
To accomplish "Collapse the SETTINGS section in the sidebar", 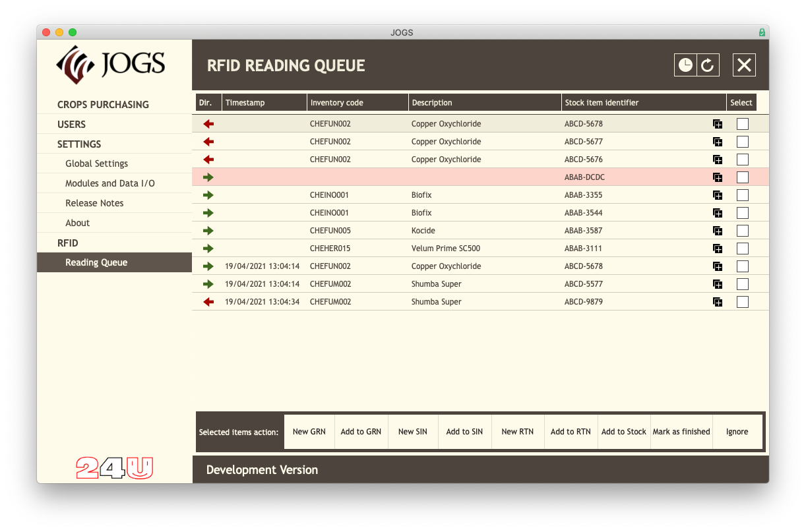I will pyautogui.click(x=83, y=144).
